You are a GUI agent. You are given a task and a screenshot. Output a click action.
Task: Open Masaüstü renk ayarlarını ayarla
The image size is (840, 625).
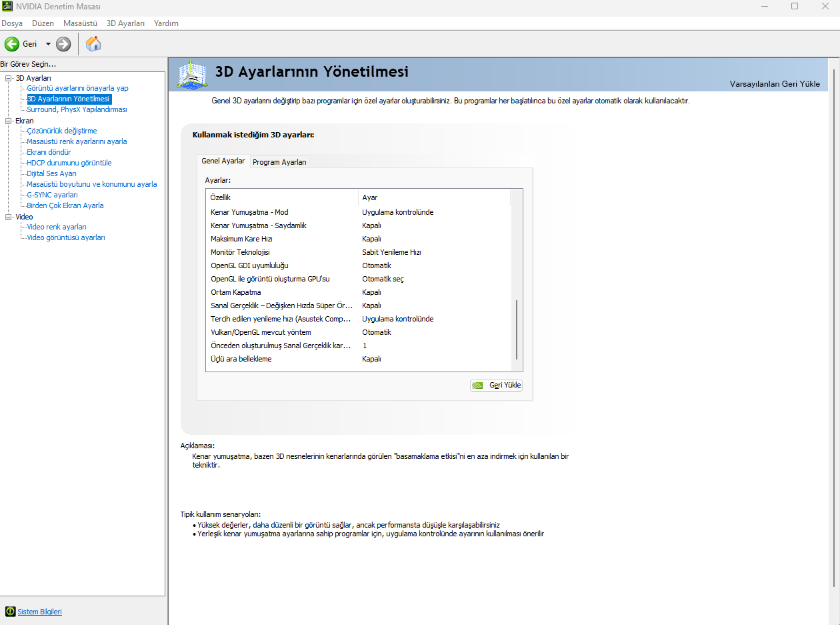tap(77, 141)
